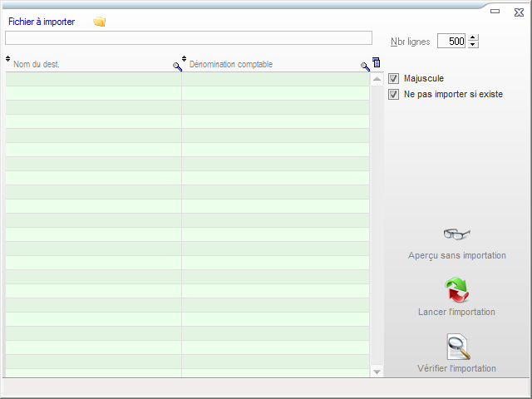Click the Nom du dest. column header

pyautogui.click(x=83, y=64)
